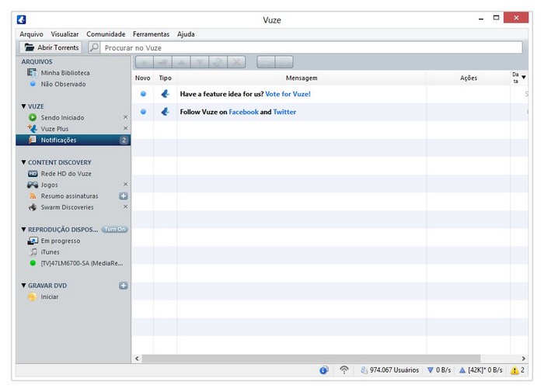The height and width of the screenshot is (392, 544).
Task: Toggle 'Turn On' for Reprodução Dispos
Action: pos(115,230)
